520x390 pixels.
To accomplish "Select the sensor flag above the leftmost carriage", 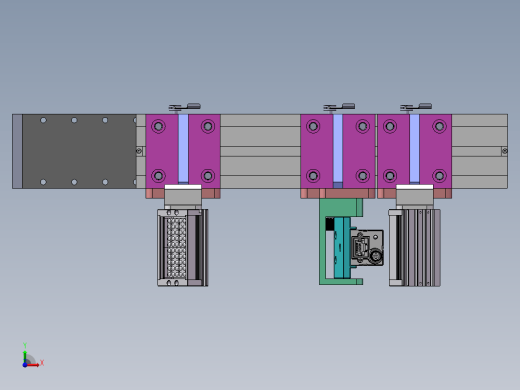I will pyautogui.click(x=184, y=107).
